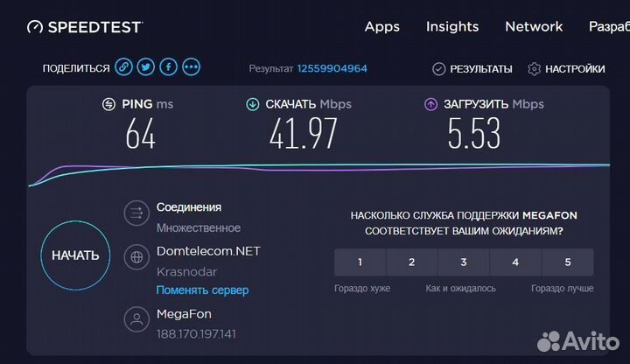The height and width of the screenshot is (364, 630).
Task: Click the Соединения label
Action: pyautogui.click(x=189, y=207)
